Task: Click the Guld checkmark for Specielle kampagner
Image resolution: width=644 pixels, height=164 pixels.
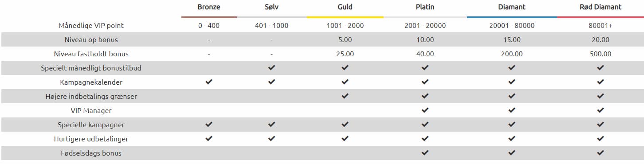Action: point(345,125)
